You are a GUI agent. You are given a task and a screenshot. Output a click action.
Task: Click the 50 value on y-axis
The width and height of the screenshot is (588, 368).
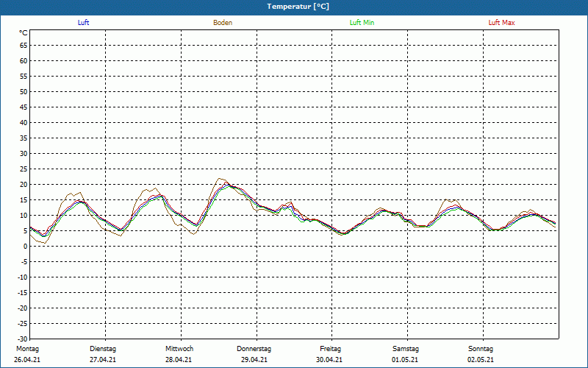[x=24, y=91]
